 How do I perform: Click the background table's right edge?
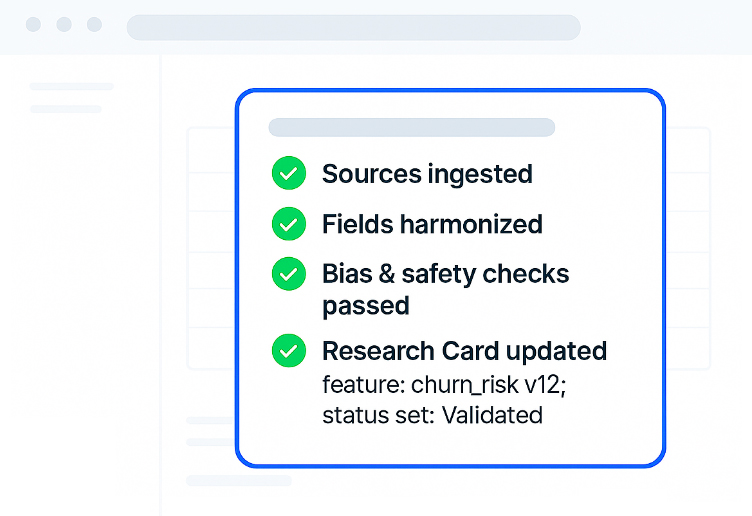point(708,250)
